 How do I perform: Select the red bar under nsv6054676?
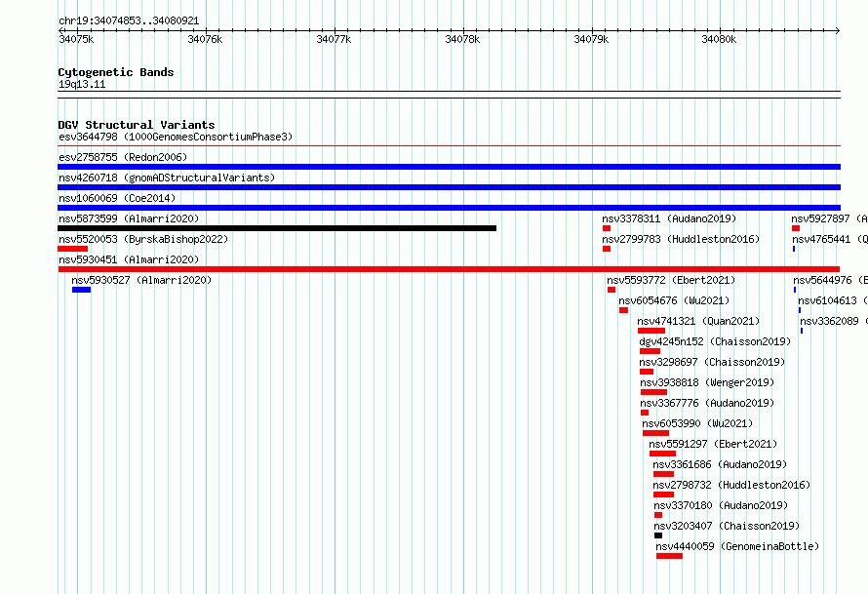pos(624,310)
